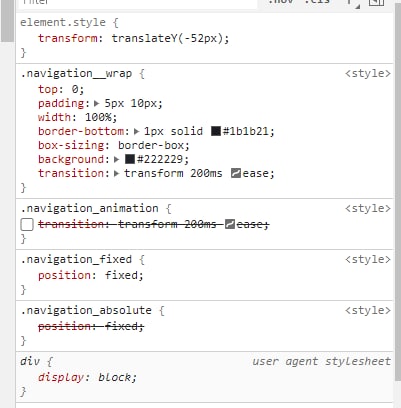
Task: Open color picker for #222229 swatch
Action: coord(130,159)
